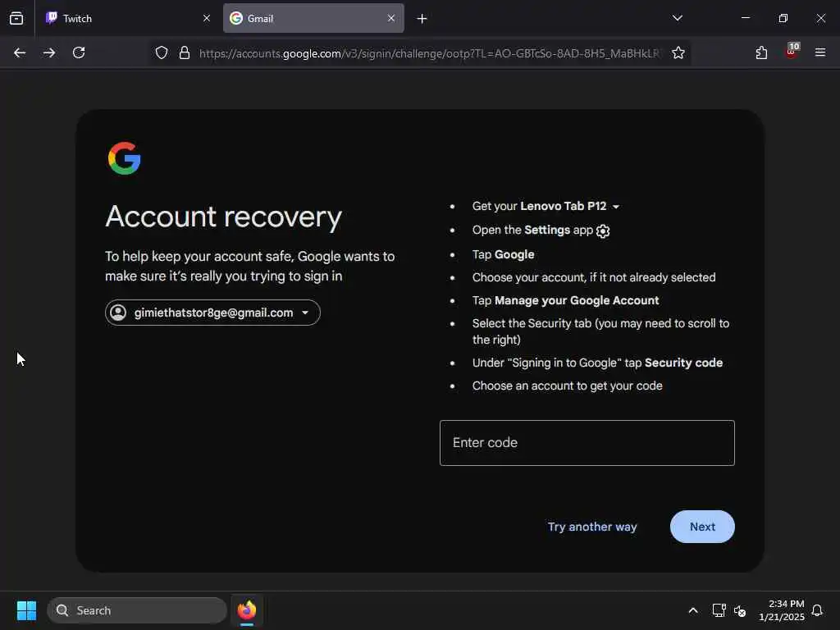The image size is (840, 630).
Task: Click the Google G logo
Action: point(125,158)
